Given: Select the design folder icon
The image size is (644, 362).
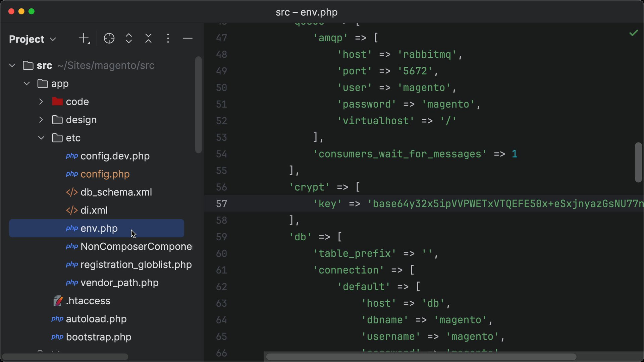Looking at the screenshot, I should click(x=57, y=119).
